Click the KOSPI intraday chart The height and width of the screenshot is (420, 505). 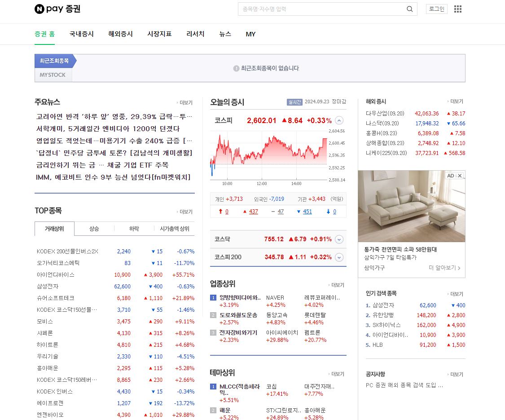tap(269, 155)
